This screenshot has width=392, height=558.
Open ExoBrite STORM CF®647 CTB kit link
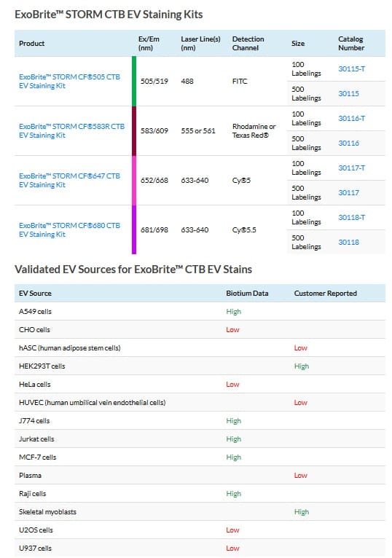[69, 180]
